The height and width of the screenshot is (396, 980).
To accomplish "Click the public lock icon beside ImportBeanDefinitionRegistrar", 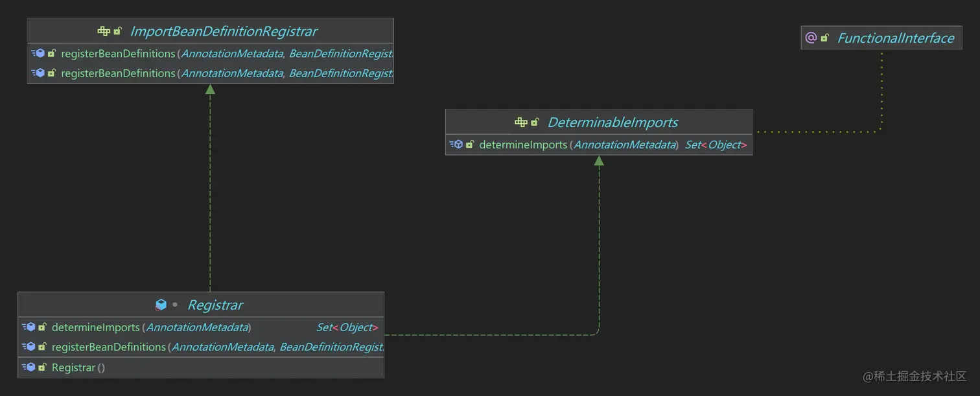I will (117, 31).
